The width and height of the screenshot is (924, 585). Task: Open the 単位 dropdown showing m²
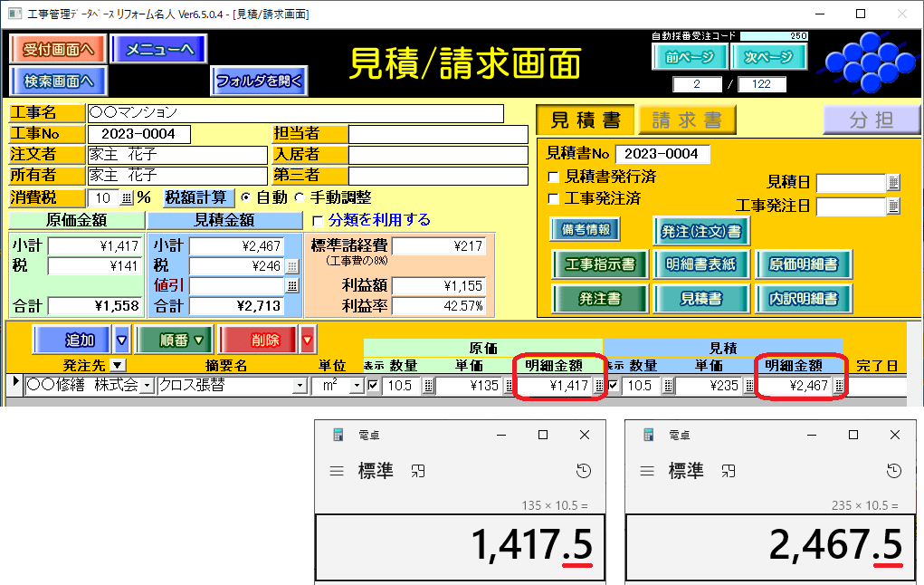(x=356, y=387)
